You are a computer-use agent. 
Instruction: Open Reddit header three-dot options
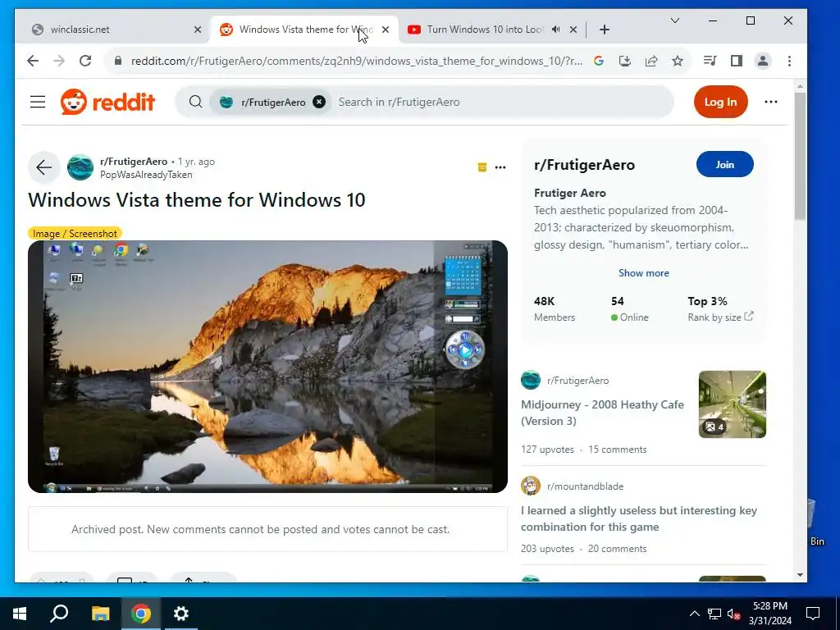click(771, 102)
